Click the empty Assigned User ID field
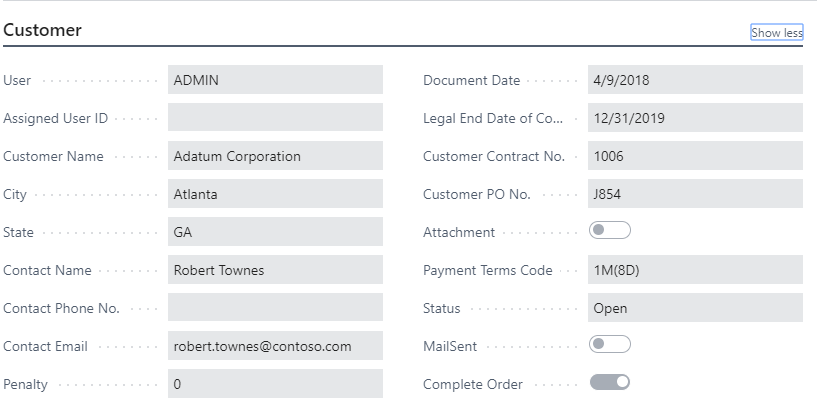The image size is (817, 405). pyautogui.click(x=275, y=117)
